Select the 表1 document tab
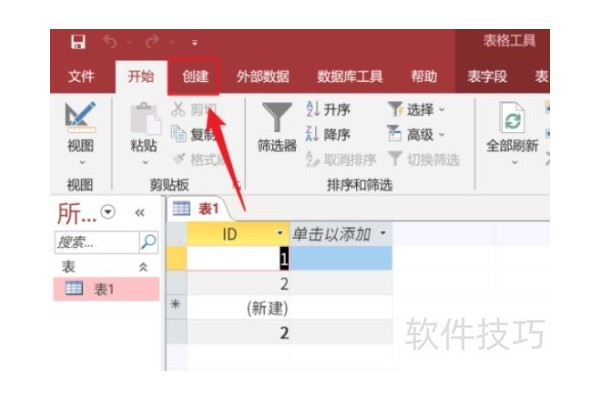Viewport: 600px width, 400px height. click(x=198, y=209)
